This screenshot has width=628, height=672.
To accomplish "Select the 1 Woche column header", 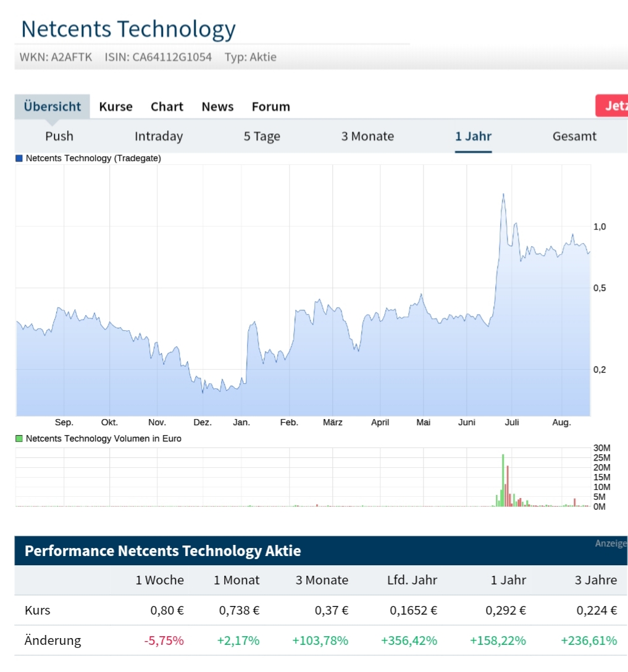I will point(159,580).
